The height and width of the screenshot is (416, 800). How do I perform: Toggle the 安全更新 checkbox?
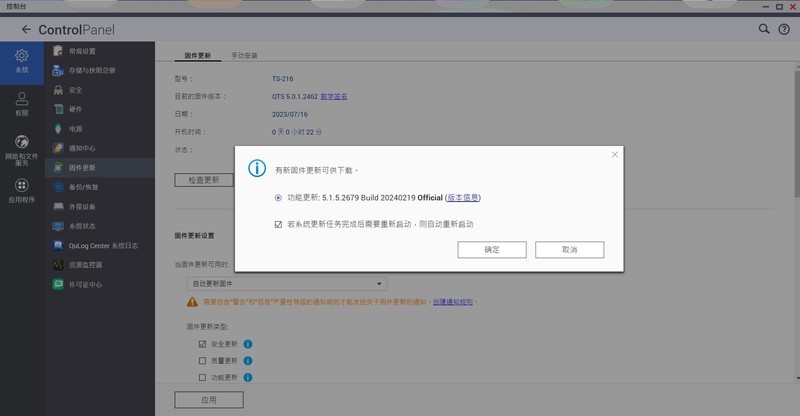pos(202,344)
